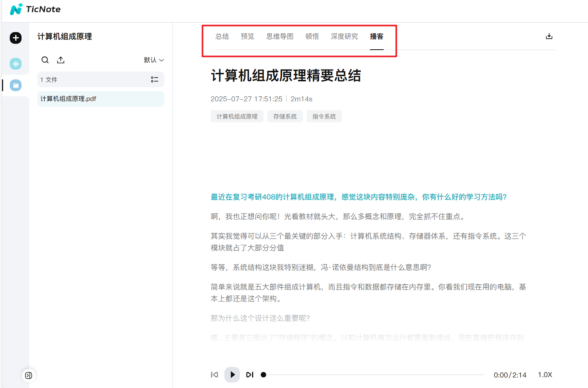
Task: Click the transcript line starting 简单来说就是五大部件
Action: (368, 293)
